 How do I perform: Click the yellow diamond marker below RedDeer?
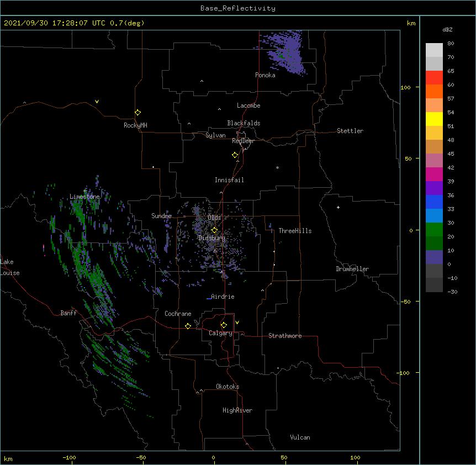pyautogui.click(x=235, y=155)
